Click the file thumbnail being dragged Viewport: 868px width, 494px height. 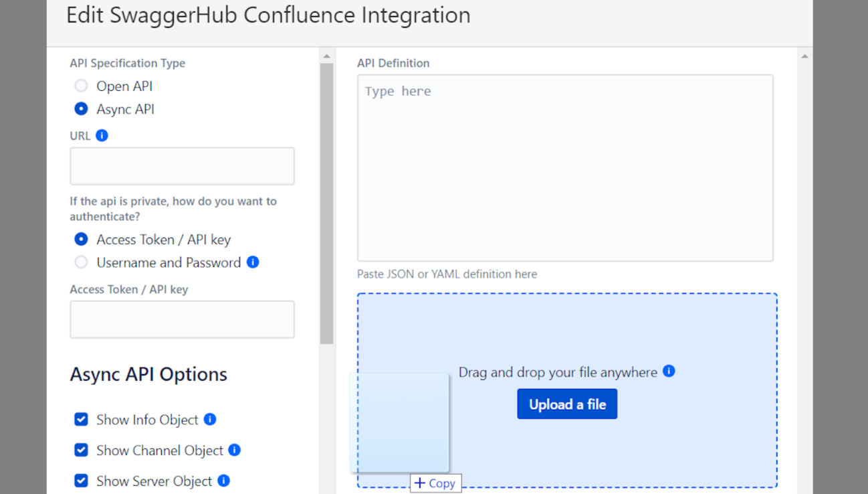pyautogui.click(x=399, y=422)
